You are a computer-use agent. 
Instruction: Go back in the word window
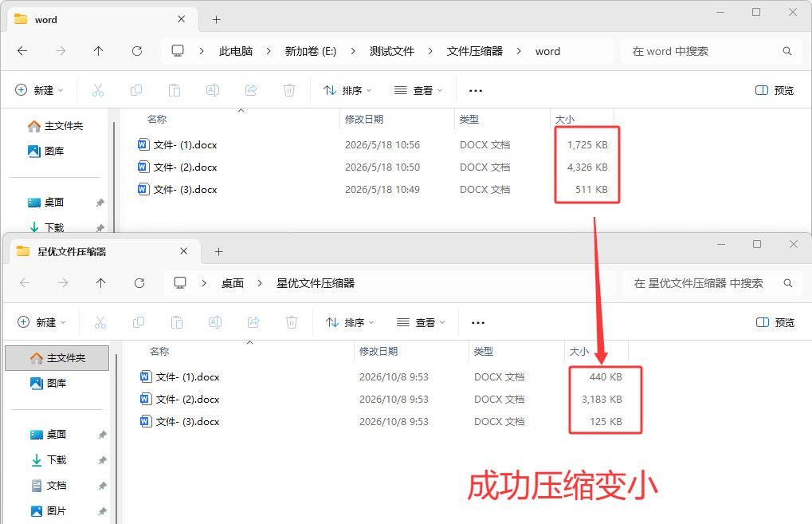[x=22, y=51]
